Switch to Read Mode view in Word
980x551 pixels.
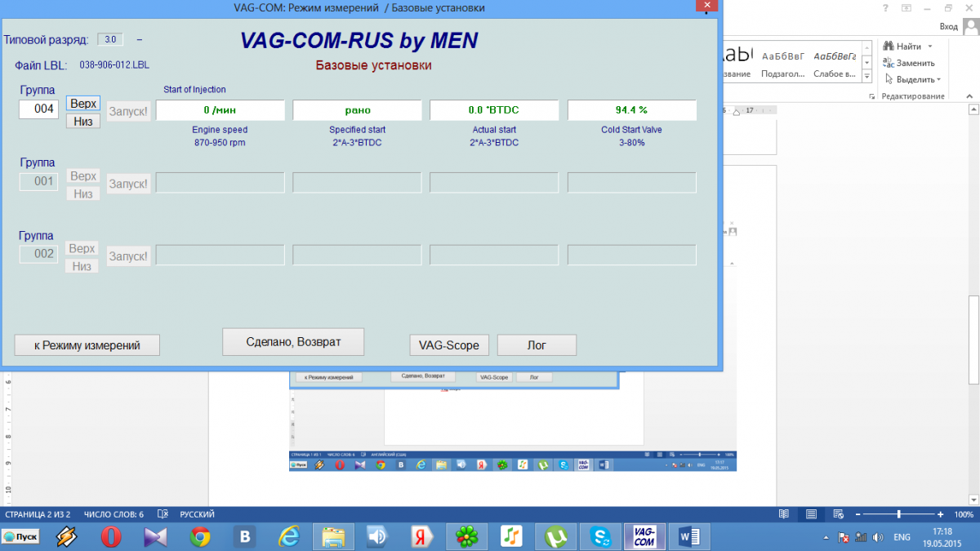pyautogui.click(x=784, y=514)
